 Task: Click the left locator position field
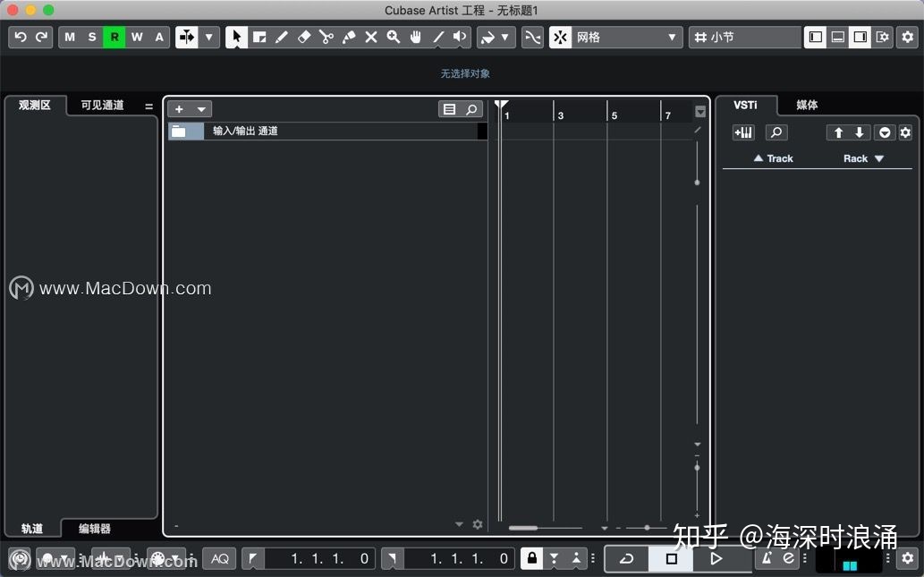point(319,558)
